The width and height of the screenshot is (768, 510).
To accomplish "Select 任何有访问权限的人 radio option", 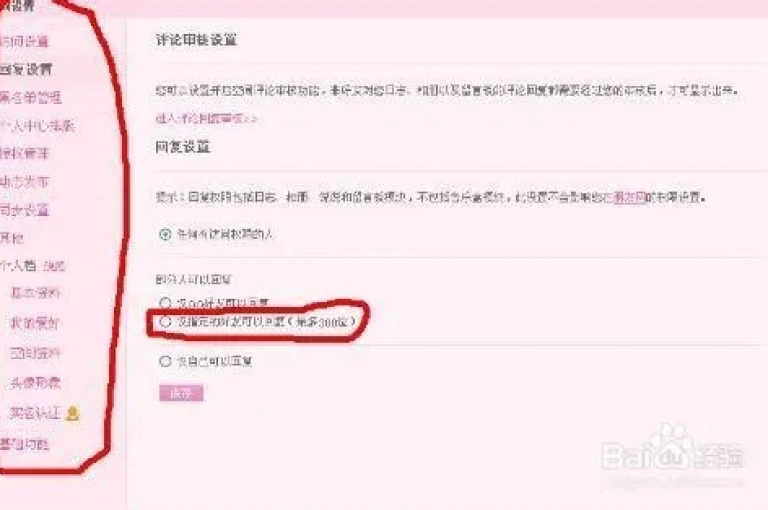I will (x=165, y=234).
